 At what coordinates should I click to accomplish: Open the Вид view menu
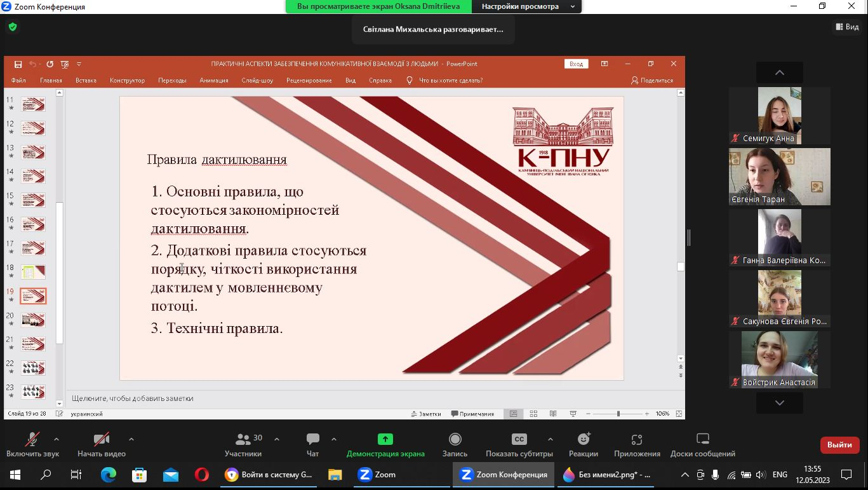point(847,27)
